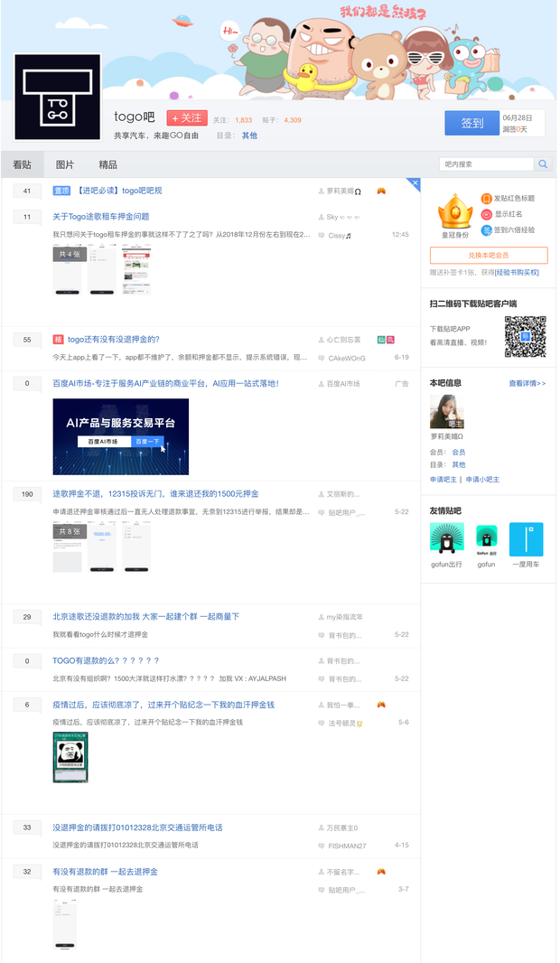This screenshot has width=560, height=963.
Task: Click the crown 皇冠身份 icon
Action: 455,211
